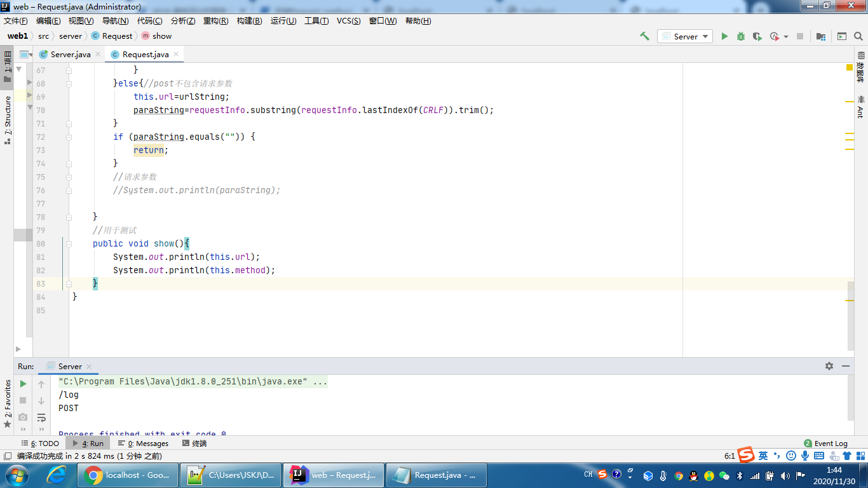Click the profiler run icon in the toolbar

(x=775, y=36)
